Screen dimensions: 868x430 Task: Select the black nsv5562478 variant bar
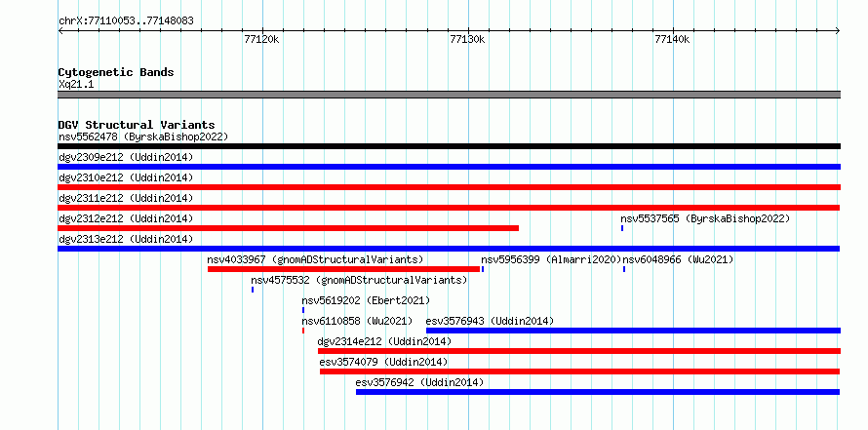(449, 146)
